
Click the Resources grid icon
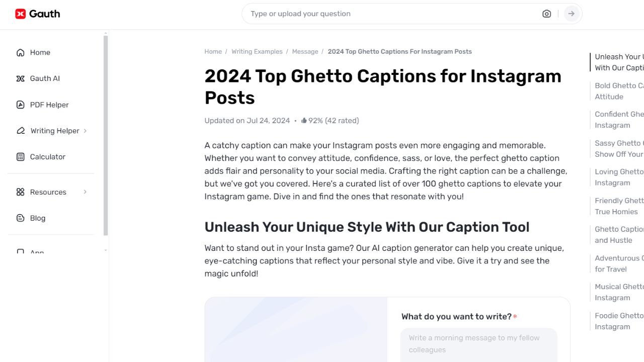[x=20, y=192]
